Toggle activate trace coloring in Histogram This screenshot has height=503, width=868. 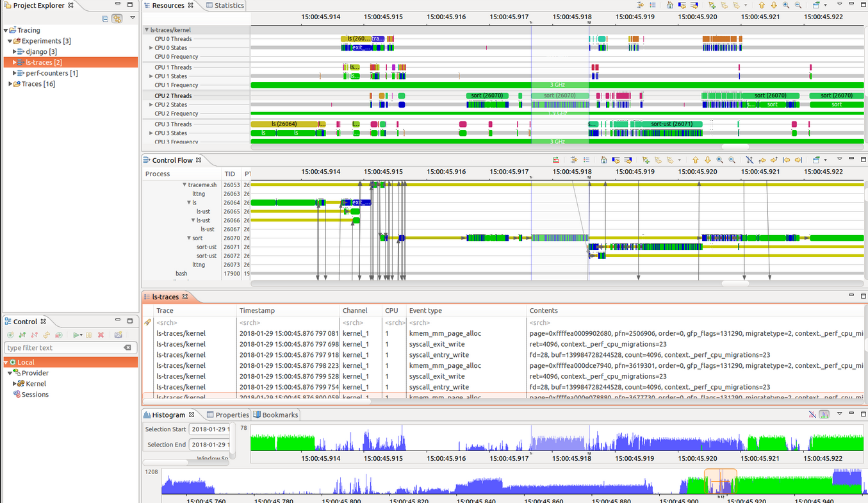(824, 415)
